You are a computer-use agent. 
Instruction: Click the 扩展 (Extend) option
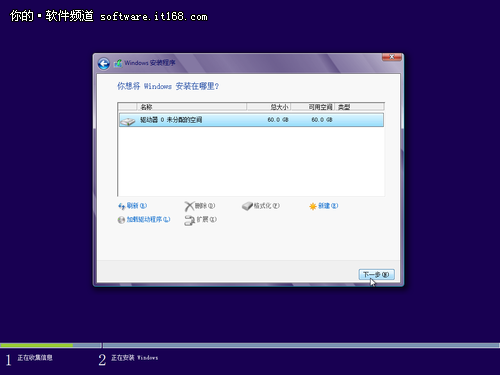(x=207, y=219)
